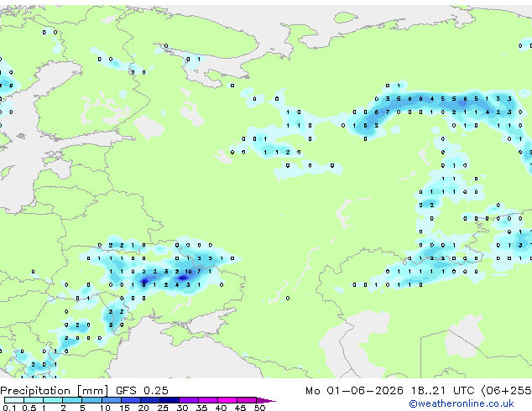This screenshot has width=532, height=411.
Task: Click the '15' legend scale value
Action: click(x=124, y=408)
